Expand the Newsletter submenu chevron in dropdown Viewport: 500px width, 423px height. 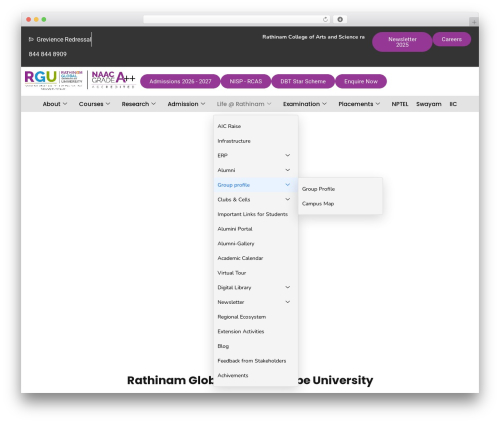tap(288, 302)
